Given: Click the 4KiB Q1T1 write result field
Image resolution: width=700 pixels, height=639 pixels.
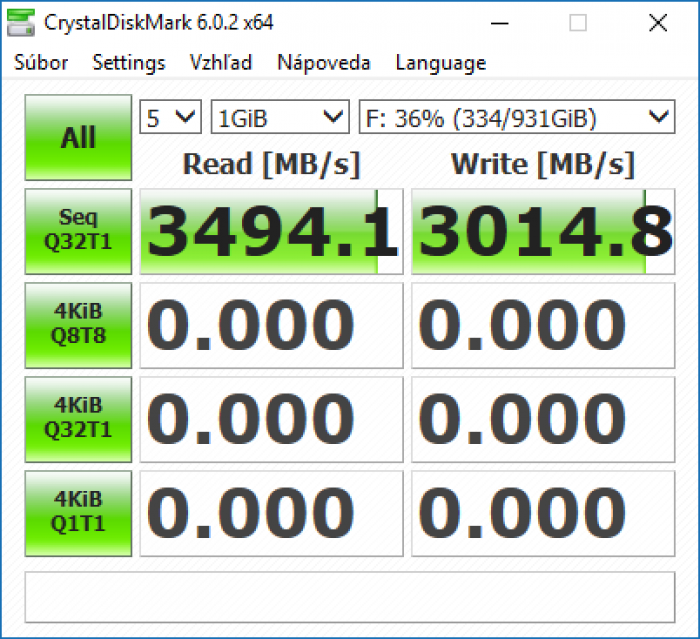Looking at the screenshot, I should tap(543, 512).
